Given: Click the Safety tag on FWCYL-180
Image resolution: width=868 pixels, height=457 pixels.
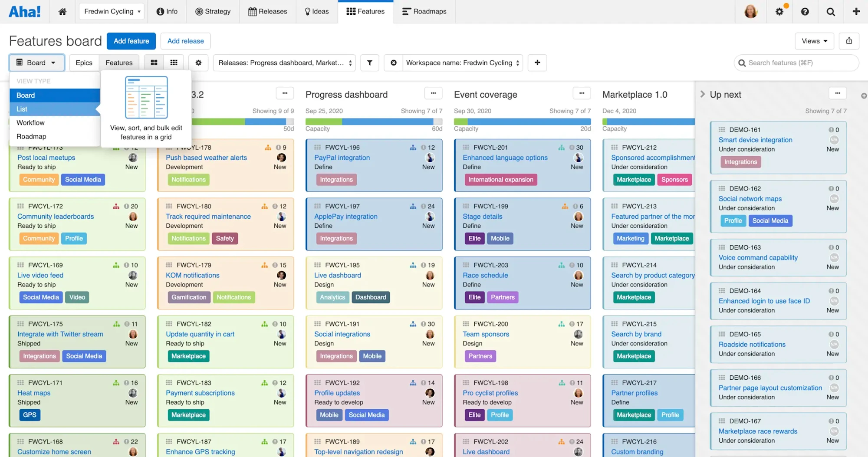Looking at the screenshot, I should 225,238.
